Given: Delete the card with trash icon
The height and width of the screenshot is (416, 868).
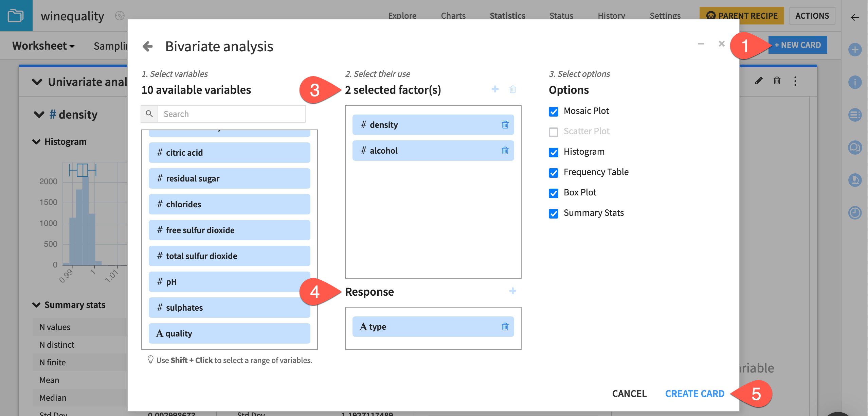Looking at the screenshot, I should (x=777, y=81).
